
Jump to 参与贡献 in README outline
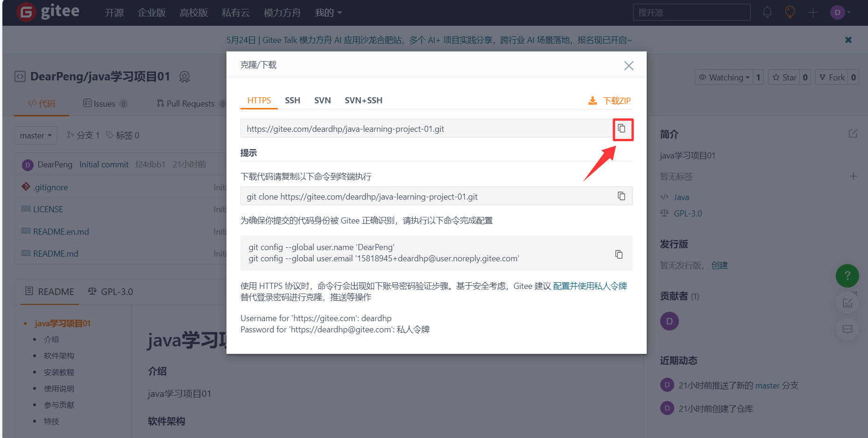coord(59,405)
